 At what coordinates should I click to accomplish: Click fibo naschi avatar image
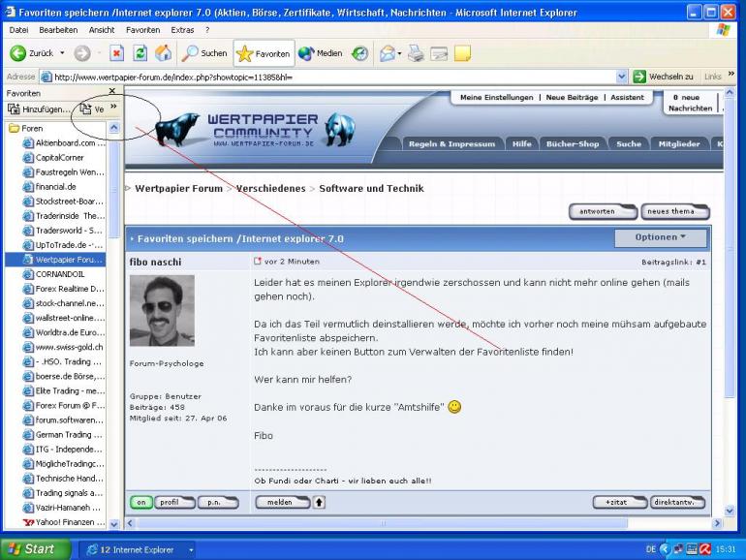[x=162, y=310]
